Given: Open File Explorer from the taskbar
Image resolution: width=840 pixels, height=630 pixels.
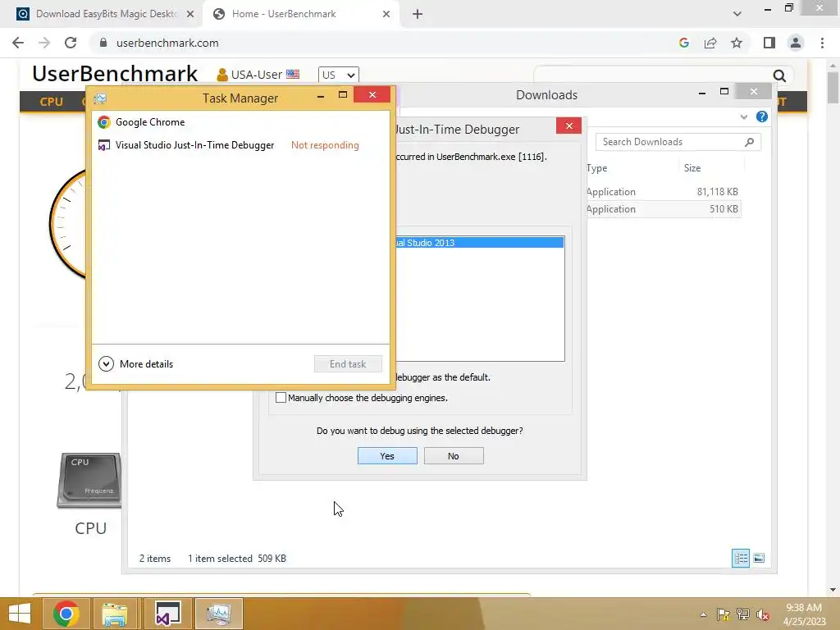Looking at the screenshot, I should pos(115,614).
